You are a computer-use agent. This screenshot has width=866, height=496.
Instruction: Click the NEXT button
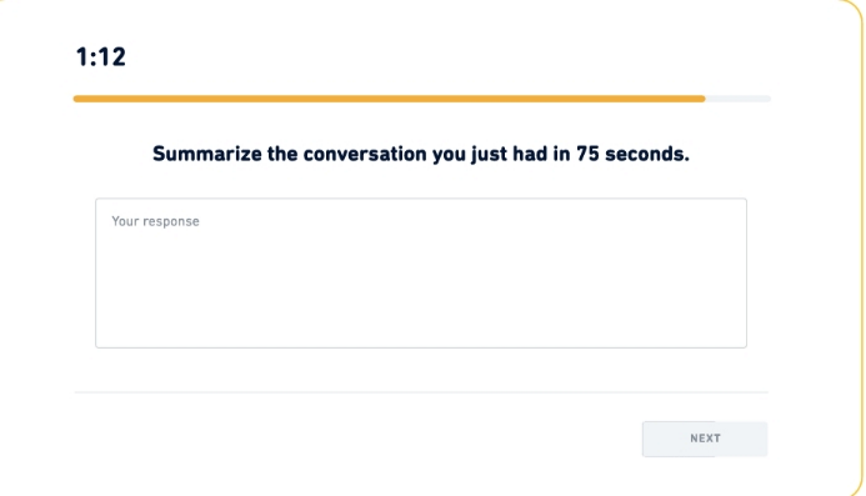coord(704,438)
